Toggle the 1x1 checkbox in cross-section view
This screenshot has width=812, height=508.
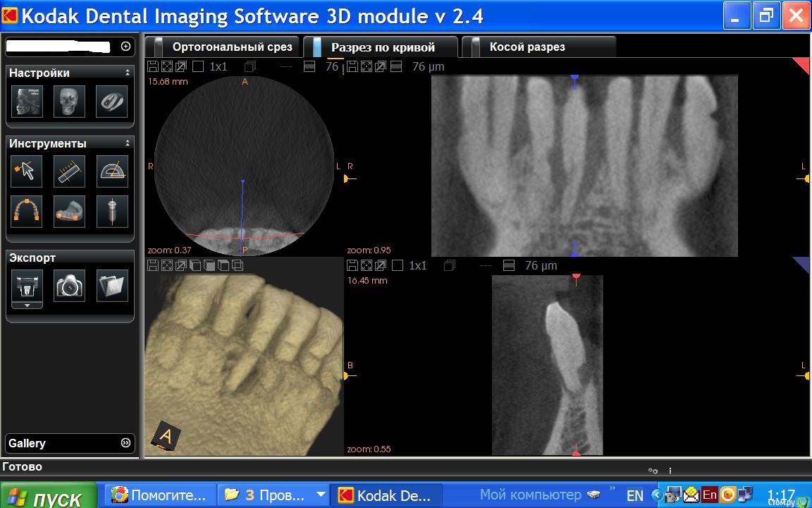(x=398, y=265)
